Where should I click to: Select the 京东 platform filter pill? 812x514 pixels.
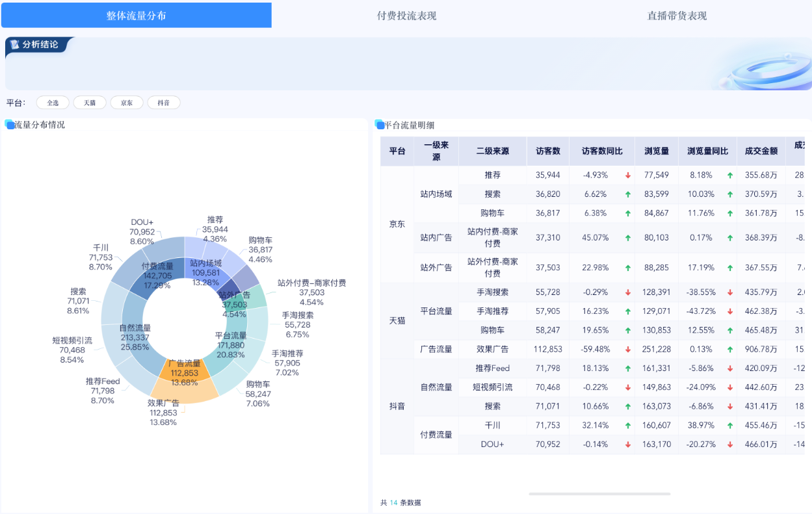tap(127, 102)
